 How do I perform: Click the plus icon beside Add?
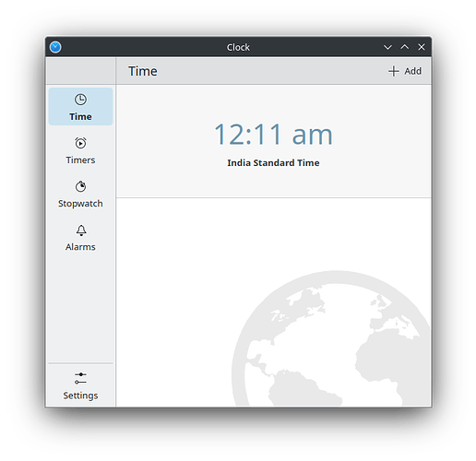(x=394, y=71)
